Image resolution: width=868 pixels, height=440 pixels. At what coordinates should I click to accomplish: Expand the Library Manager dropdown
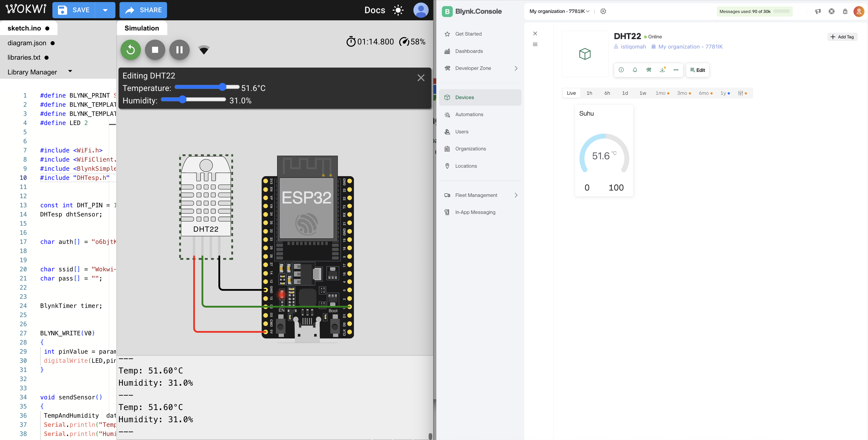coord(70,71)
